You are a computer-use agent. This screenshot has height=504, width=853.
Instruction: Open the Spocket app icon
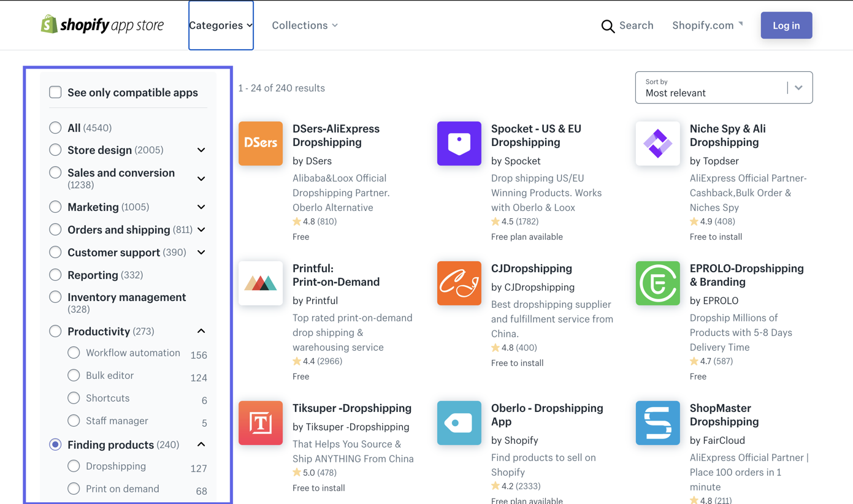click(459, 143)
